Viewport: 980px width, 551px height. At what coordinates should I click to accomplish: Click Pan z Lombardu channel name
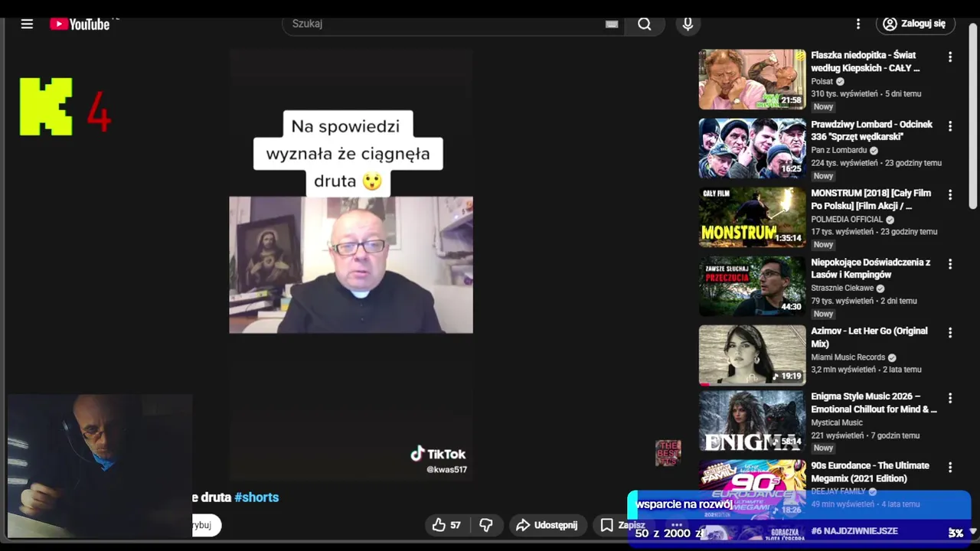click(x=839, y=150)
